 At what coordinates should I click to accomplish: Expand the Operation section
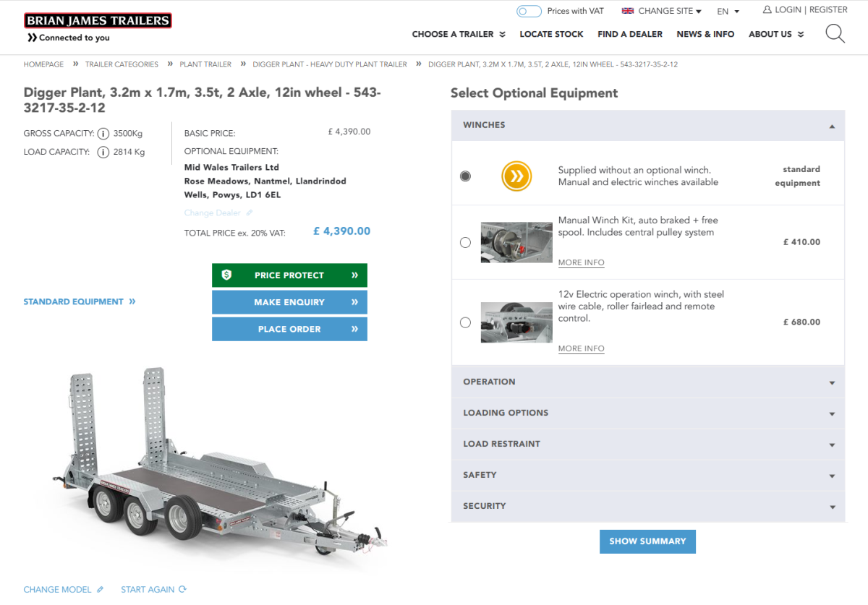(x=648, y=382)
